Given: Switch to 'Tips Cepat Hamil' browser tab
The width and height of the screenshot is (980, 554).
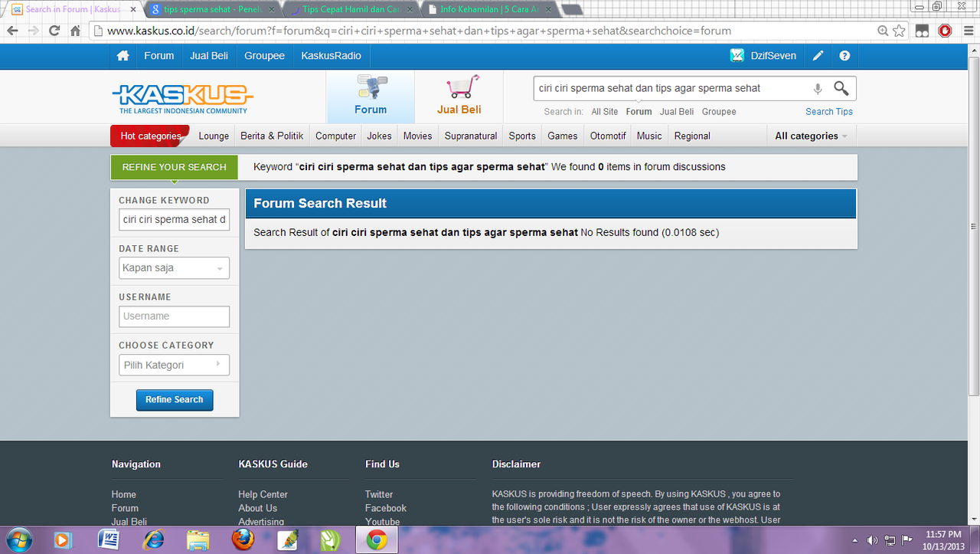Looking at the screenshot, I should [x=351, y=9].
